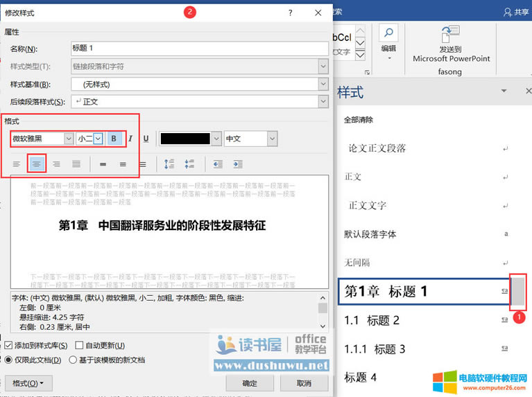
Task: Expand the 小二 font size dropdown
Action: click(x=98, y=139)
